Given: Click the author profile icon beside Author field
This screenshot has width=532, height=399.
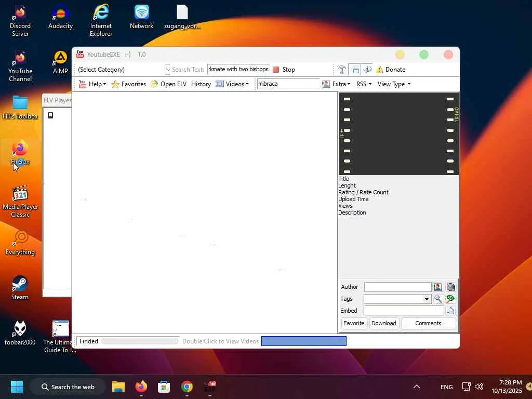Looking at the screenshot, I should 437,287.
